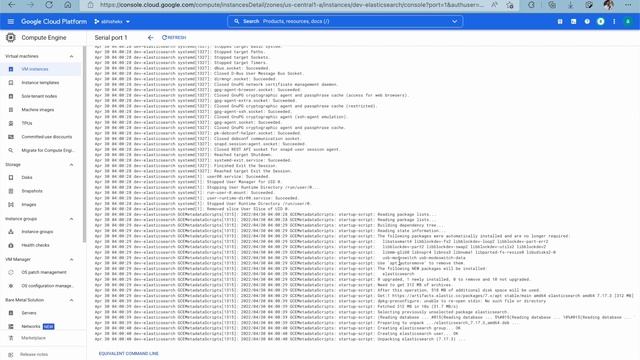Viewport: 640px width, 360px height.
Task: Click the browser address bar URL
Action: coord(291,5)
